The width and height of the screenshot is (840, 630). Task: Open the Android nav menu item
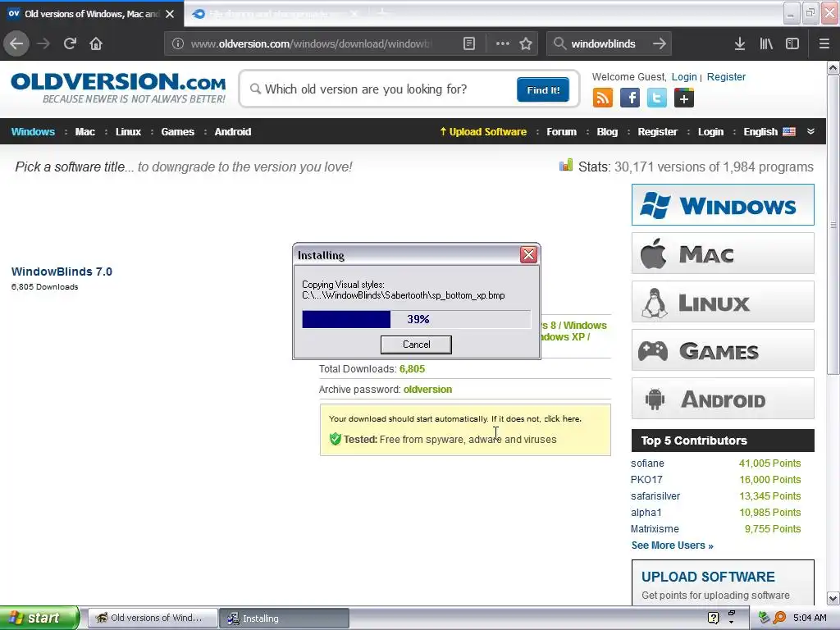[x=233, y=132]
